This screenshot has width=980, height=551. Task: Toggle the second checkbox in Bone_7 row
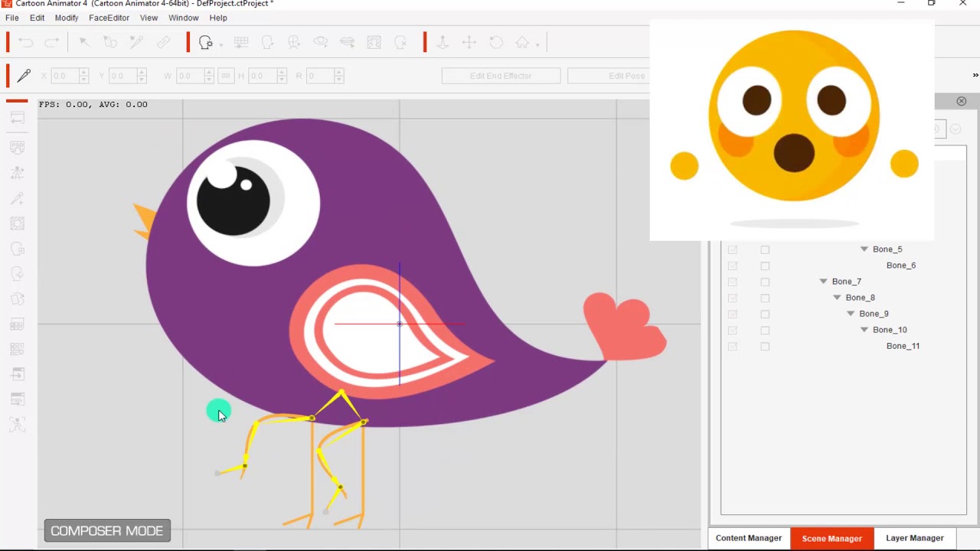(765, 282)
